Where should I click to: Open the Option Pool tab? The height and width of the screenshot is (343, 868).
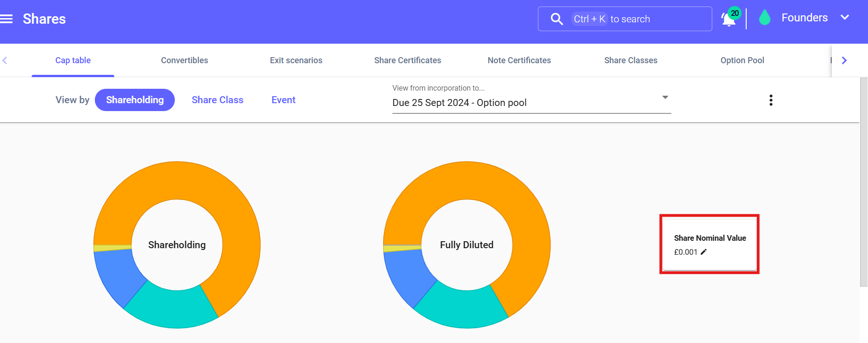tap(742, 60)
